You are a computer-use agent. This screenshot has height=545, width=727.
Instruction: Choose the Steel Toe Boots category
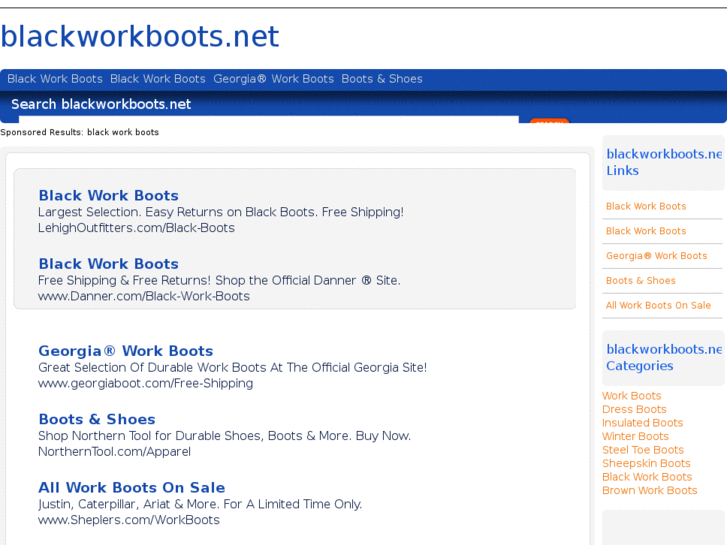tap(643, 449)
